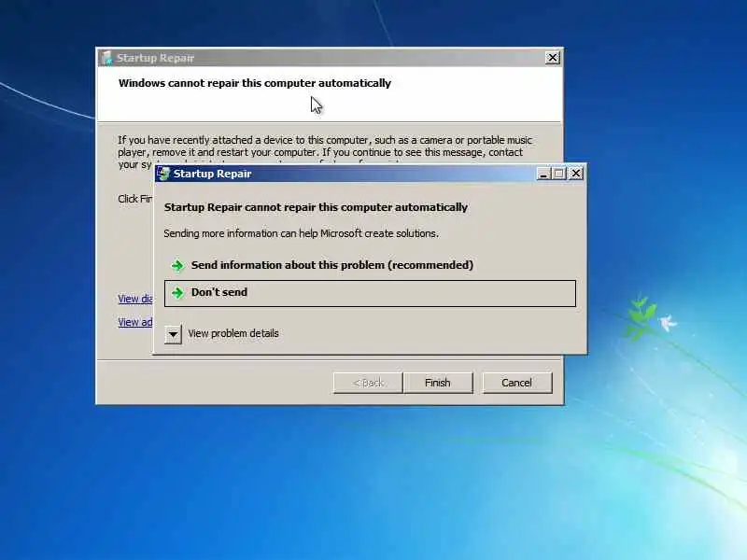Click Cancel in the background Startup Repair window
The height and width of the screenshot is (560, 747).
tap(517, 383)
